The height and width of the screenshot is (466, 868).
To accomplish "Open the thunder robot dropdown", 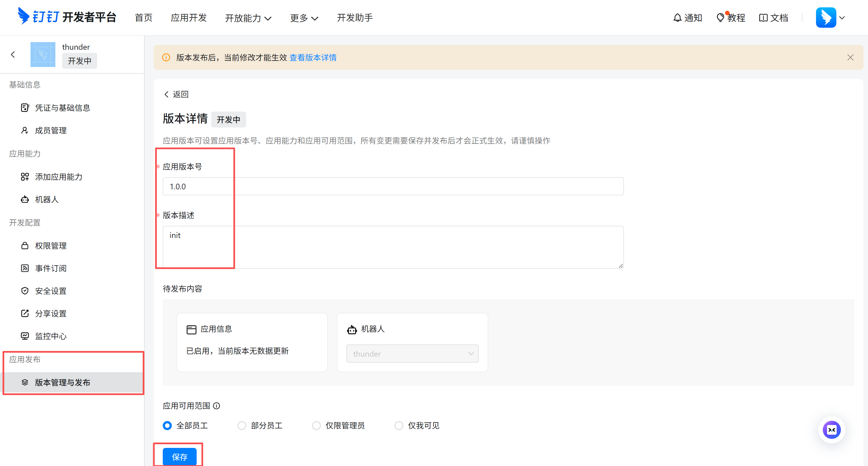I will (x=412, y=354).
